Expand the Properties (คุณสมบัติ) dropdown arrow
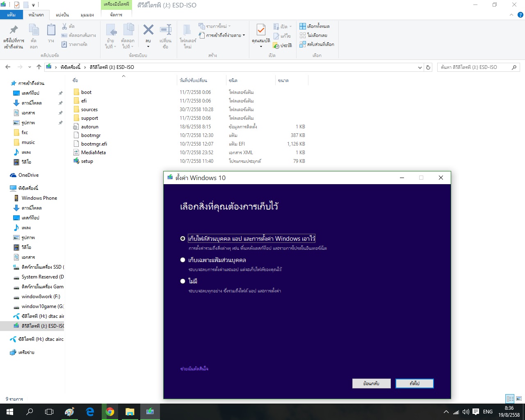Screen dimensions: 525x420 coord(261,46)
